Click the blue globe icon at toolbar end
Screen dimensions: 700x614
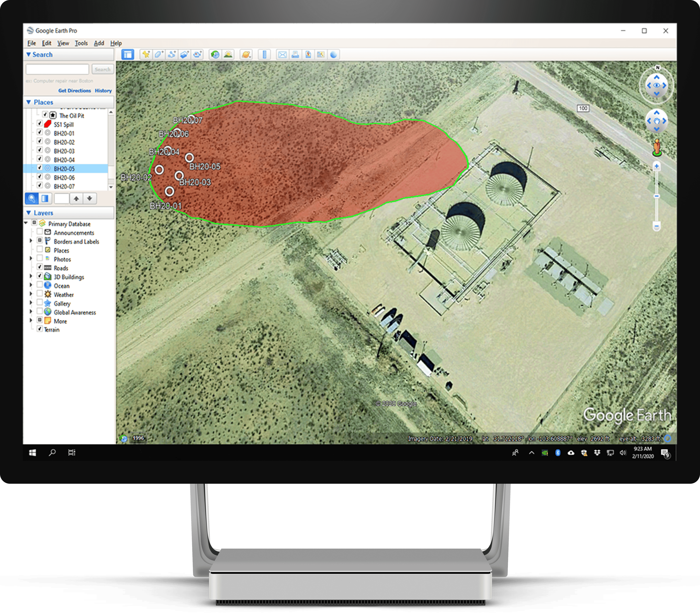333,54
